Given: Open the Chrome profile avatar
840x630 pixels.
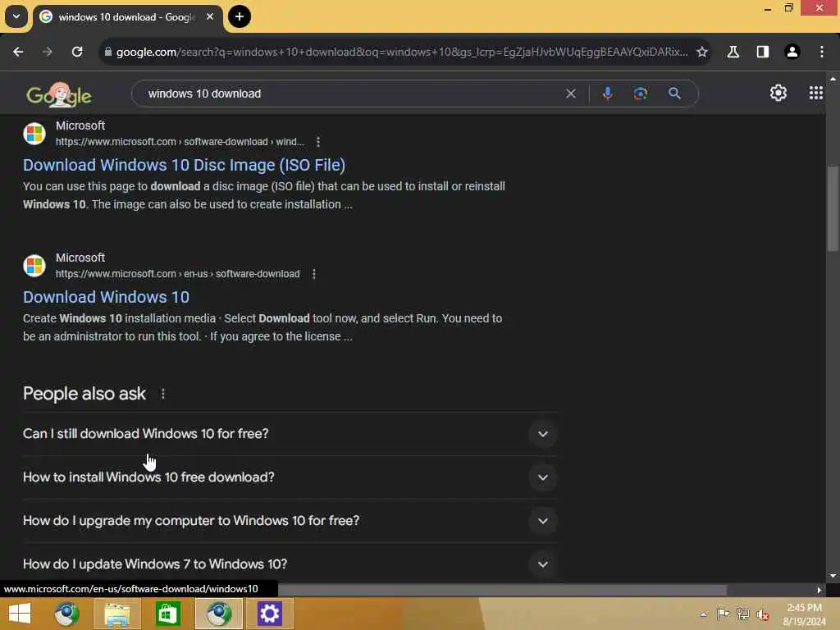Looking at the screenshot, I should pos(792,52).
